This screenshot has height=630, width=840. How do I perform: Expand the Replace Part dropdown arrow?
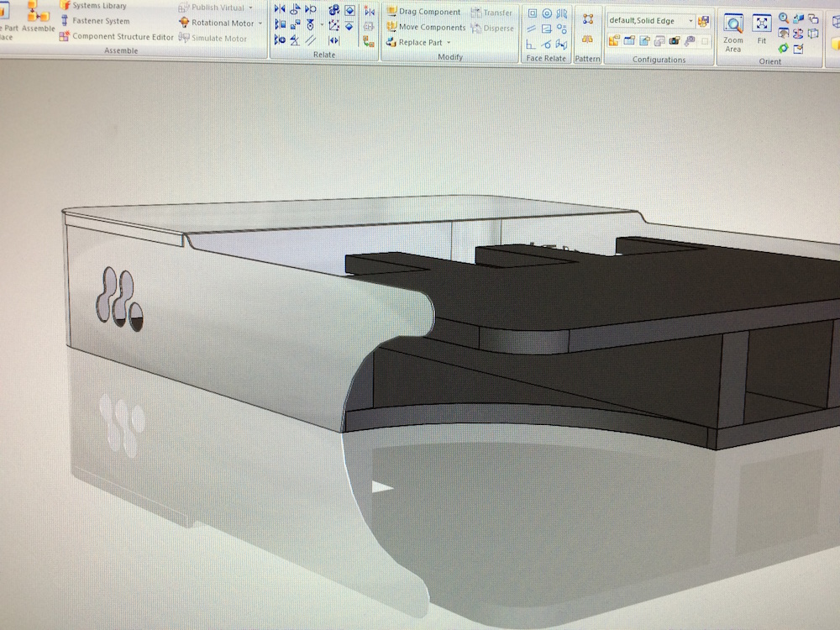point(449,42)
